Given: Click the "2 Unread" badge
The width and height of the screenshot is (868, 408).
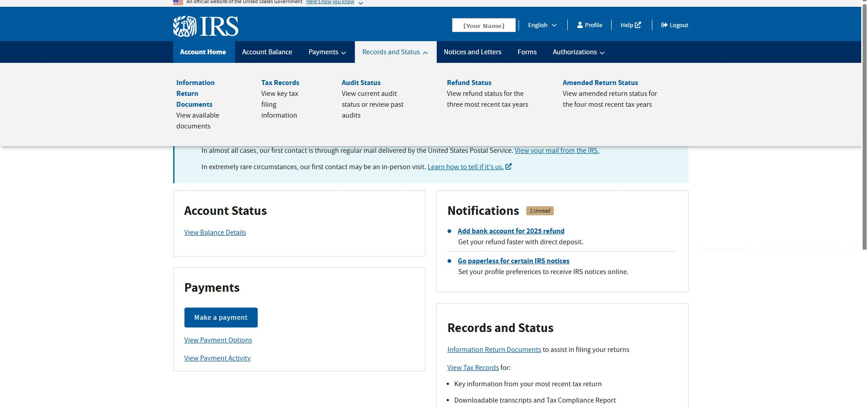Looking at the screenshot, I should pos(540,211).
